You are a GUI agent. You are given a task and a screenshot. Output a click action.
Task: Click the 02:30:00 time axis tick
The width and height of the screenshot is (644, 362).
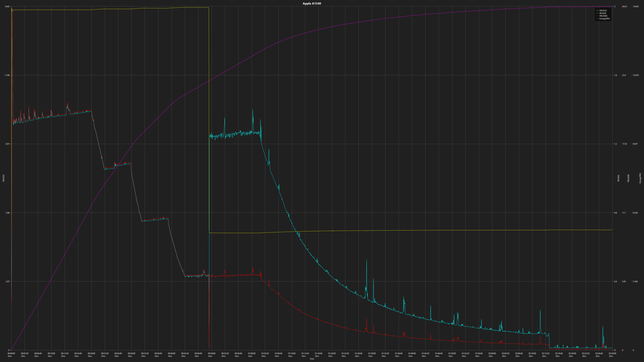point(612,353)
